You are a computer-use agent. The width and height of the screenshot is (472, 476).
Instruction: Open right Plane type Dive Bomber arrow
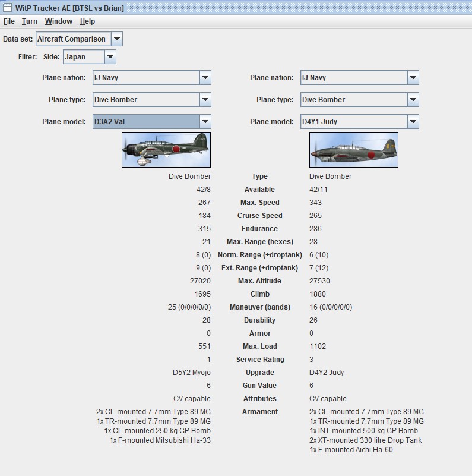pos(413,100)
